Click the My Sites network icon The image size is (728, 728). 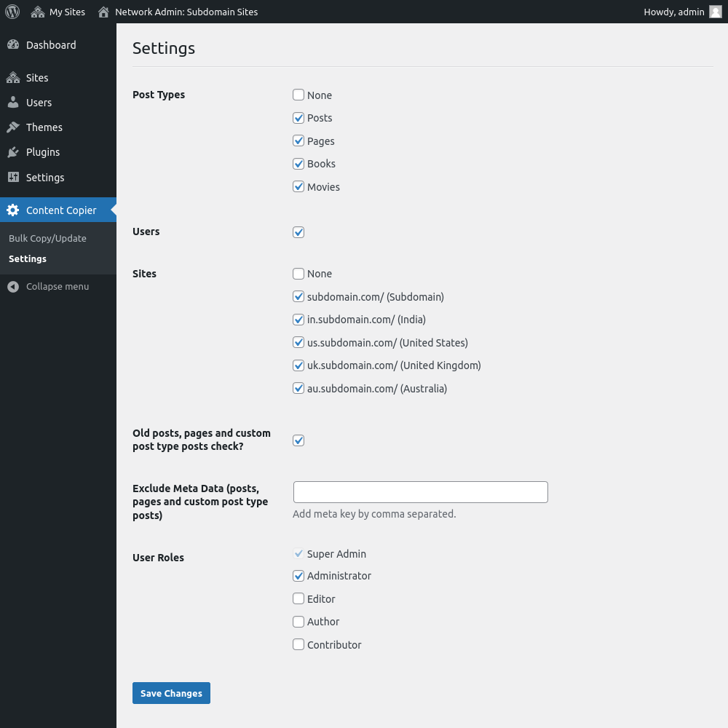pos(38,12)
